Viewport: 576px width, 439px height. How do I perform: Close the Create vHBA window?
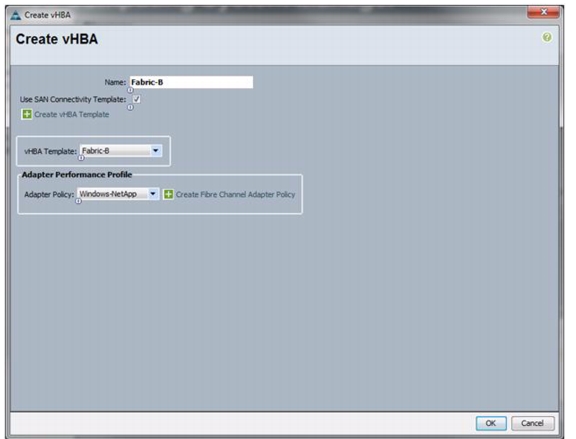[543, 12]
